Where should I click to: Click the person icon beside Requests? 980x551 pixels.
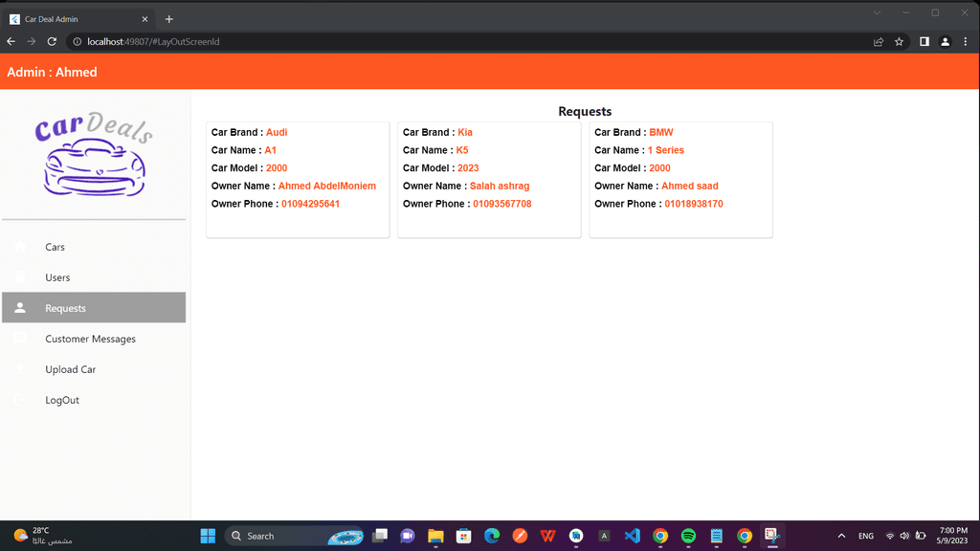pos(20,307)
